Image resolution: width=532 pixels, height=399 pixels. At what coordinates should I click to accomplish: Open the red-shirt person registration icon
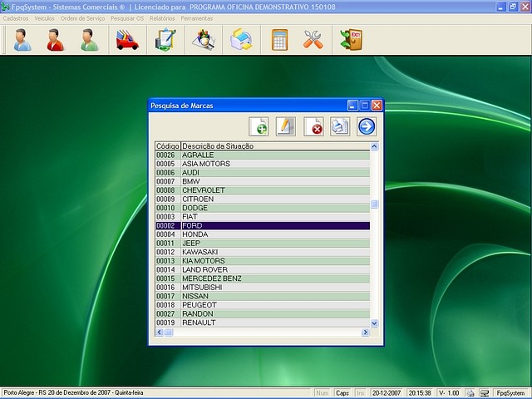click(x=56, y=40)
